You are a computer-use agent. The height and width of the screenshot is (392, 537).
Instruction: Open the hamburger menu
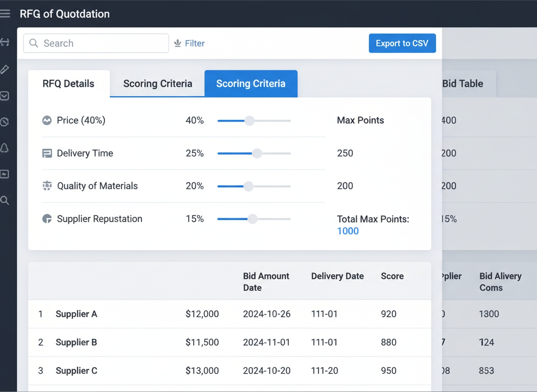[5, 14]
